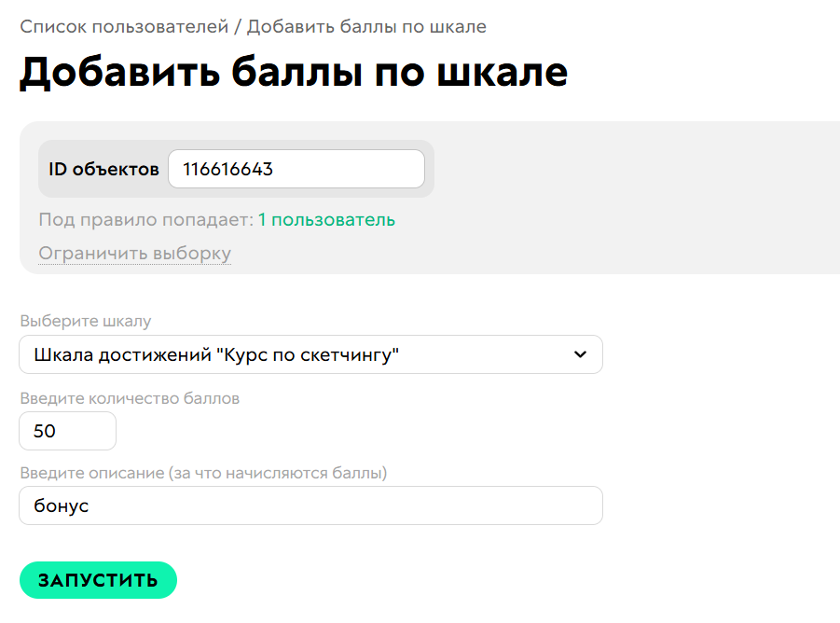Viewport: 840px width, 623px height.
Task: Click the описание field containing бонус
Action: coord(310,505)
